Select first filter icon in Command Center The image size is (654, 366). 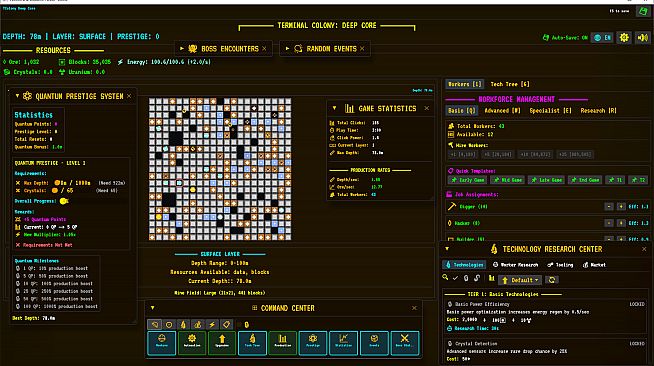pyautogui.click(x=155, y=325)
